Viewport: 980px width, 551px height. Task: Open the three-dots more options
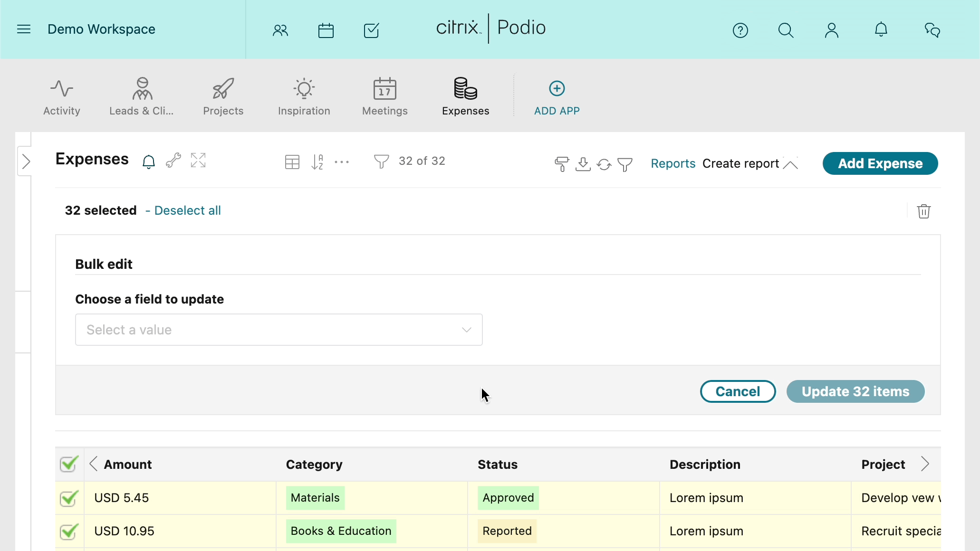tap(342, 162)
